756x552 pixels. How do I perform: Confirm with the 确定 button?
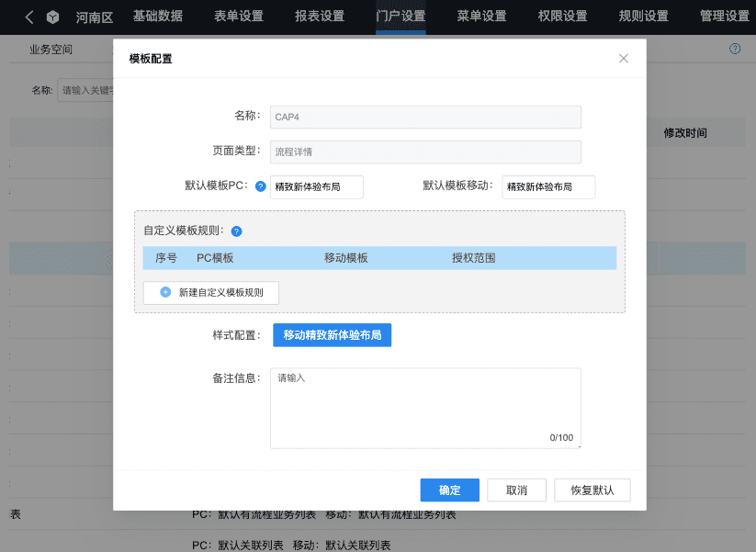[450, 490]
